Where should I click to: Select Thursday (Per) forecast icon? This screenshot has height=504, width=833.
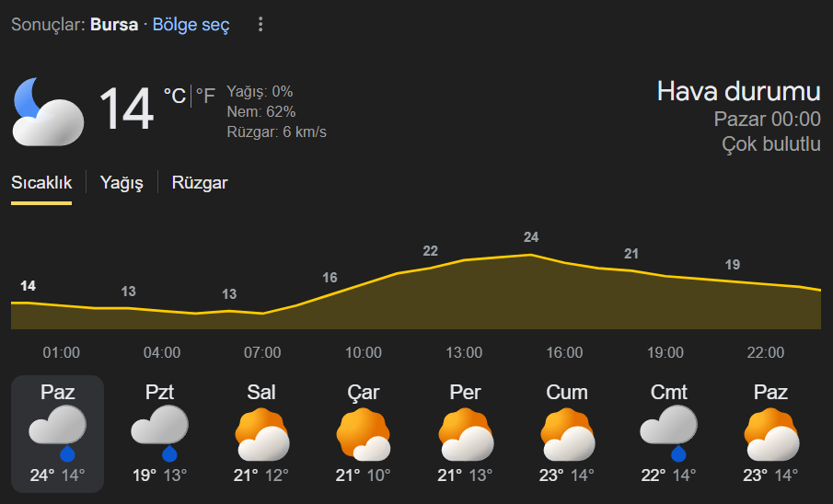[465, 434]
